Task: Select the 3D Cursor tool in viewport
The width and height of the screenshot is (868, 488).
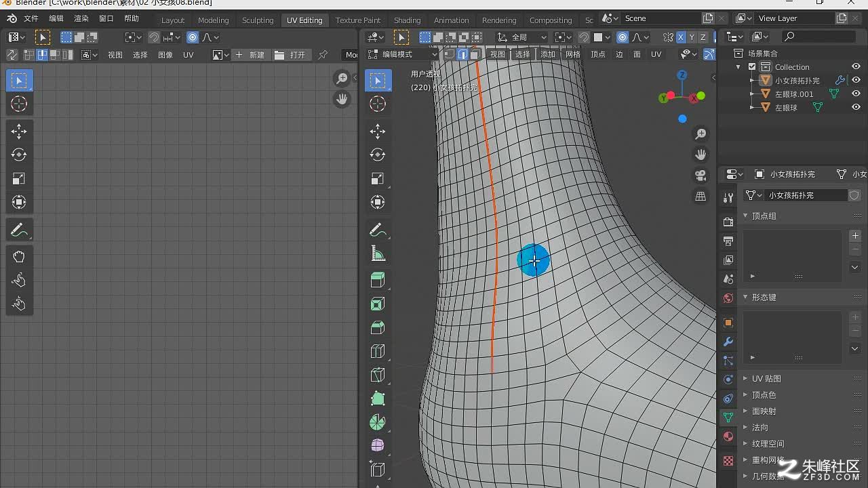Action: (x=378, y=104)
